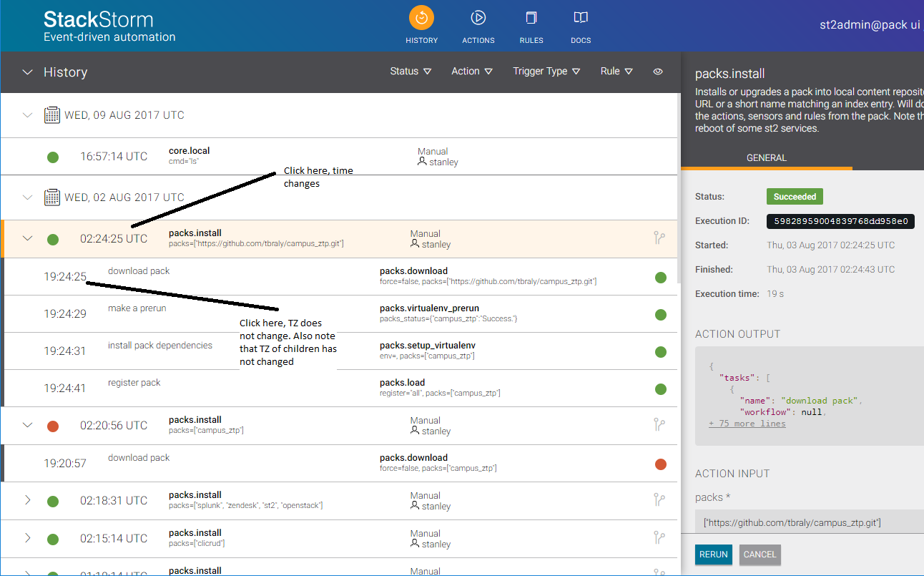
Task: Click the Execution ID value
Action: [840, 221]
